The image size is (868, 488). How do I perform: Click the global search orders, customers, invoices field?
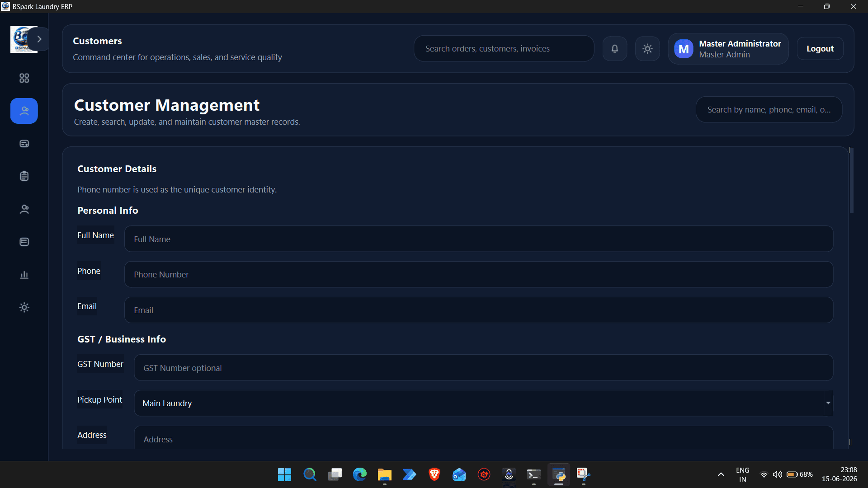pyautogui.click(x=504, y=49)
